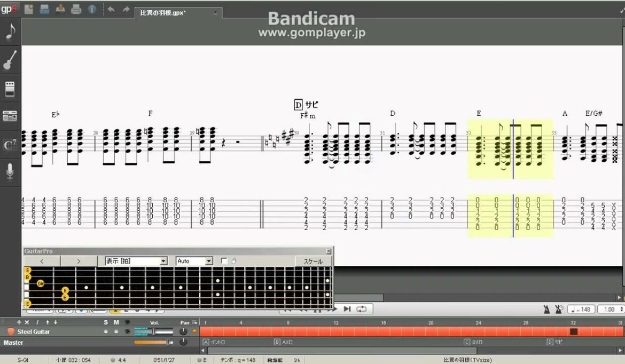Toggle solo for Steel Guitar track
The width and height of the screenshot is (625, 364).
pyautogui.click(x=106, y=331)
